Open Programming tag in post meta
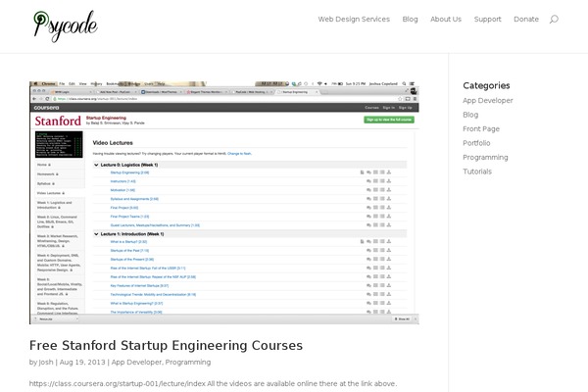 tap(188, 362)
